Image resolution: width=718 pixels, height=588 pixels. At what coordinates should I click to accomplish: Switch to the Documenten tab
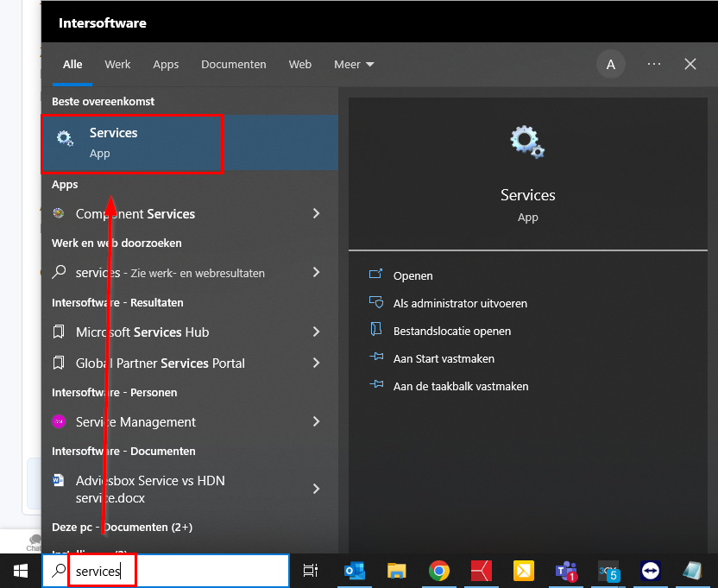point(234,65)
